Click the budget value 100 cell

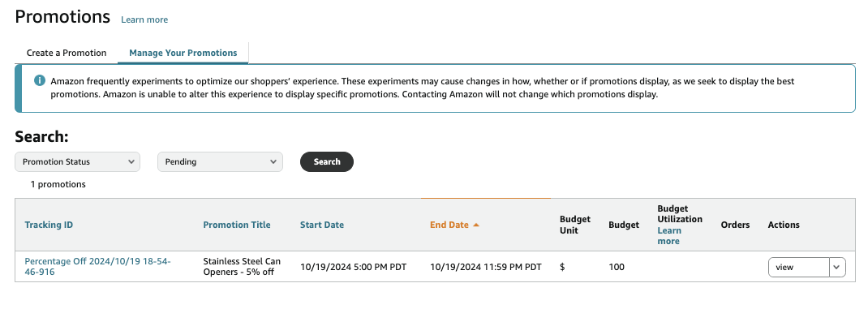(617, 267)
